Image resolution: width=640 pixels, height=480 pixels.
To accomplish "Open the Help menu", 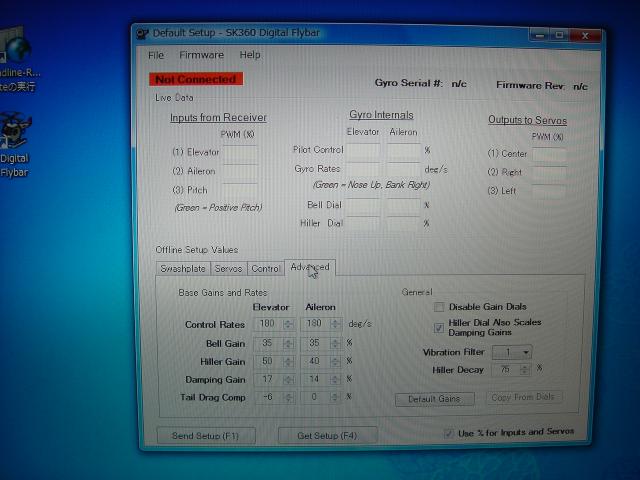I will tap(249, 55).
